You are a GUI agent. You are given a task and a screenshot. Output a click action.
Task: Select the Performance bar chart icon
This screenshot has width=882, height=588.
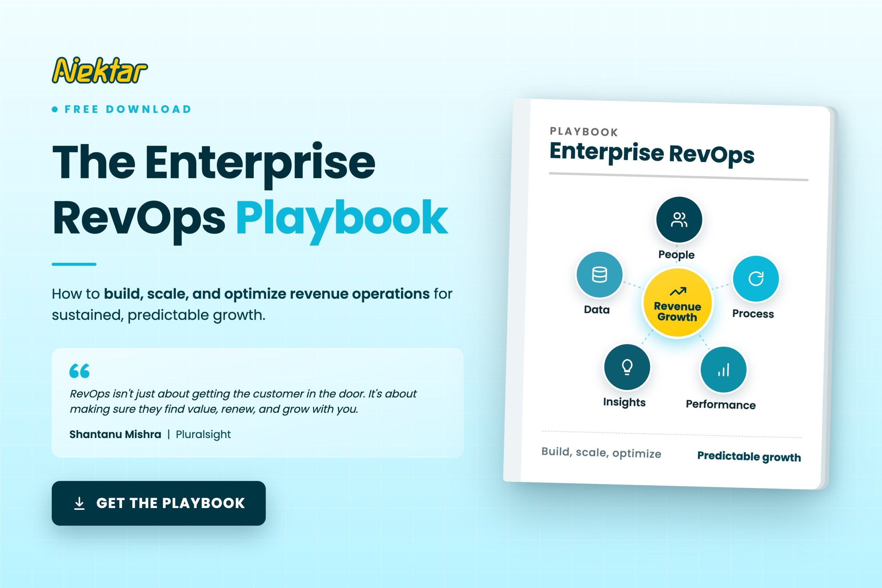click(724, 370)
